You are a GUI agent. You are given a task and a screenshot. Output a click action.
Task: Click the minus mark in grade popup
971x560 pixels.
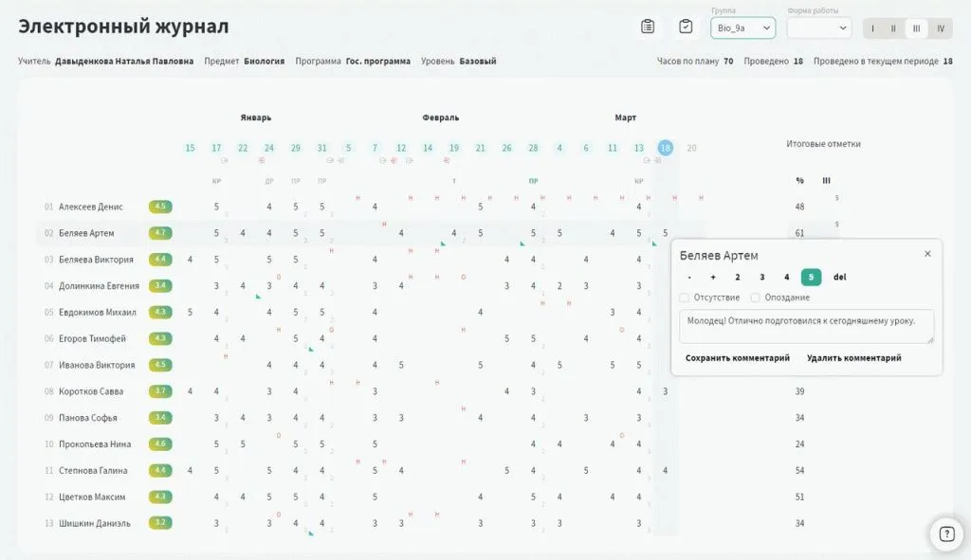[x=688, y=277]
